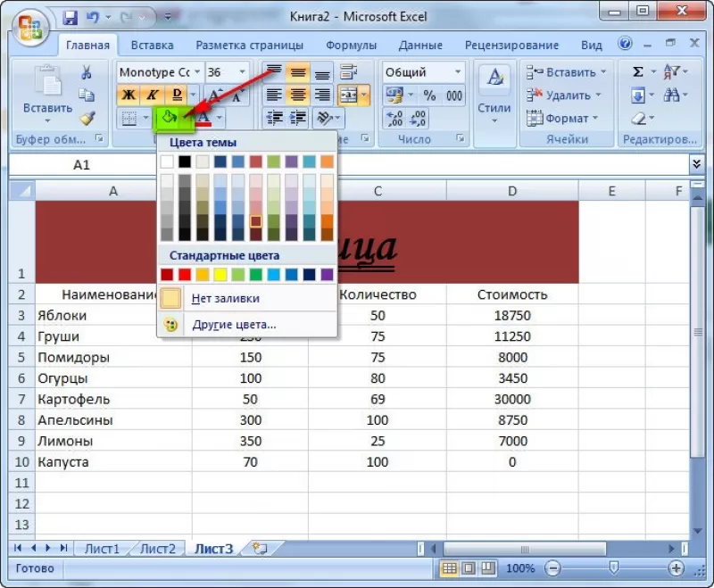Click the text orientation icon
This screenshot has width=714, height=588.
pos(325,118)
